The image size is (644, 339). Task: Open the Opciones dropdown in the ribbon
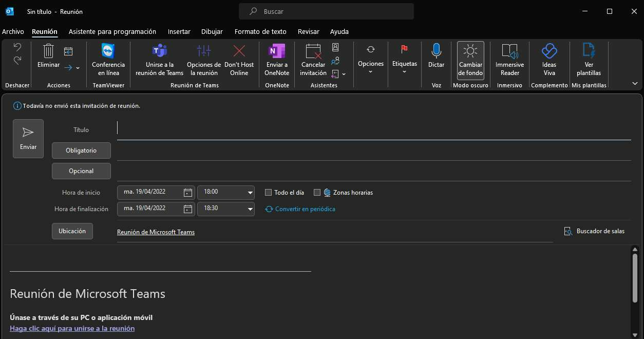pos(371,60)
